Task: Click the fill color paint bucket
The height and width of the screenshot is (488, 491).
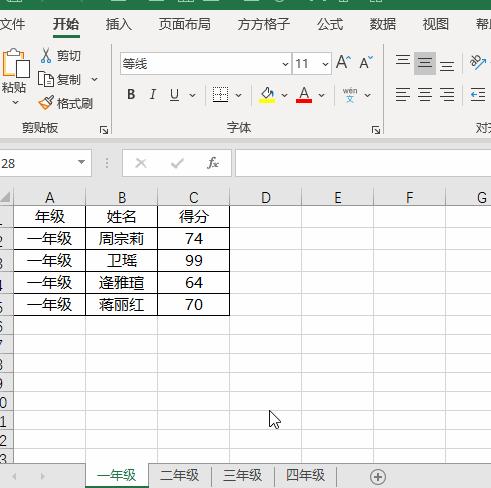Action: [267, 95]
